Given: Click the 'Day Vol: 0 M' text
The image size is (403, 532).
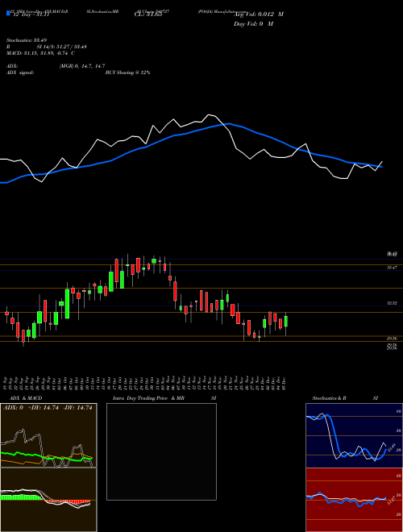Looking at the screenshot, I should (x=253, y=23).
